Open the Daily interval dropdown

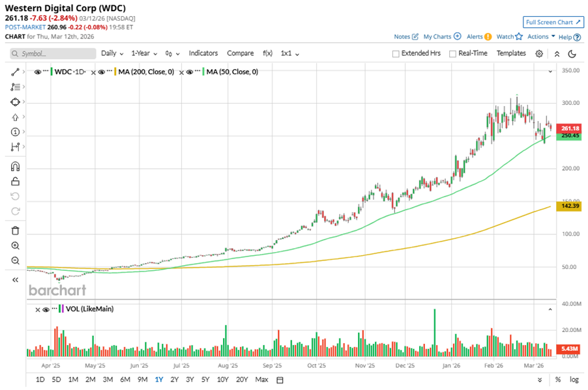(112, 53)
